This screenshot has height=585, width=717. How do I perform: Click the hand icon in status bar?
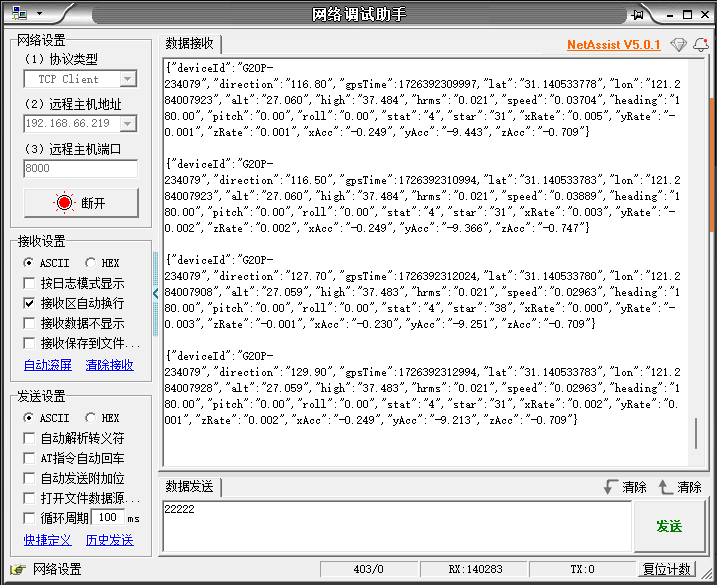(16, 569)
